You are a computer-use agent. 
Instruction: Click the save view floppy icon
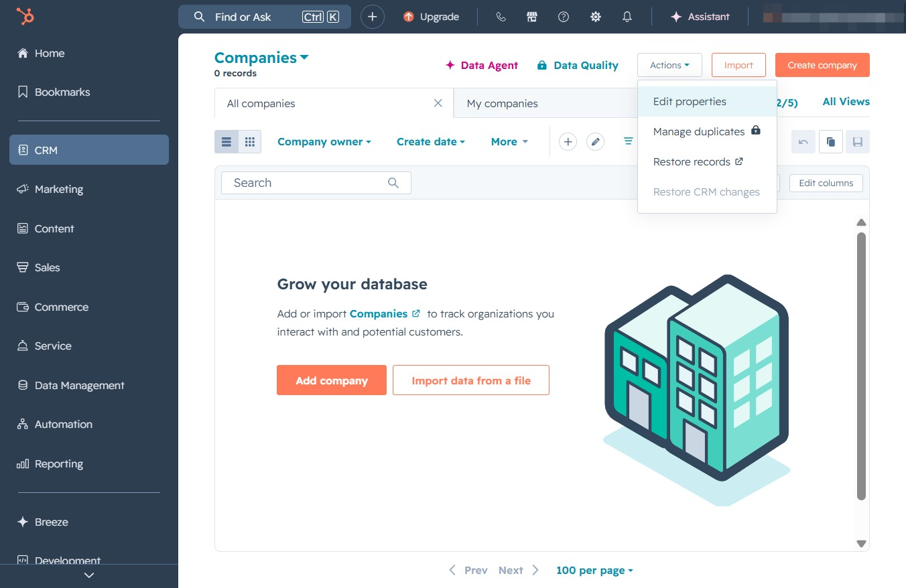tap(858, 142)
